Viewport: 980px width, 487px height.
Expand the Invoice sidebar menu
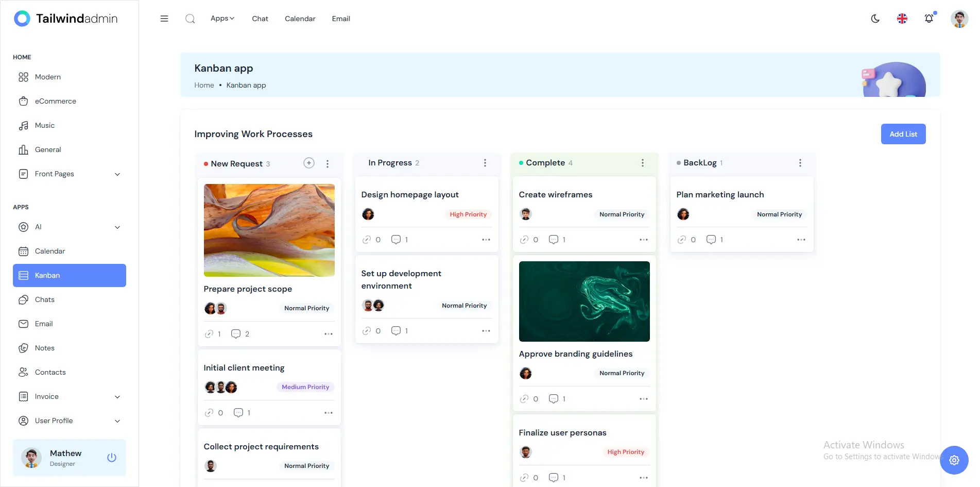(x=70, y=397)
